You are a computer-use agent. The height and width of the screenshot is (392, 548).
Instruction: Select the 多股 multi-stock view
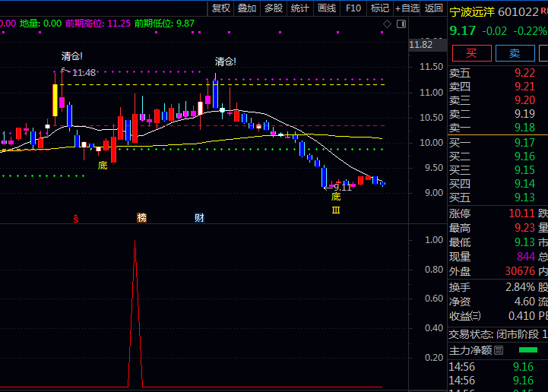[274, 8]
